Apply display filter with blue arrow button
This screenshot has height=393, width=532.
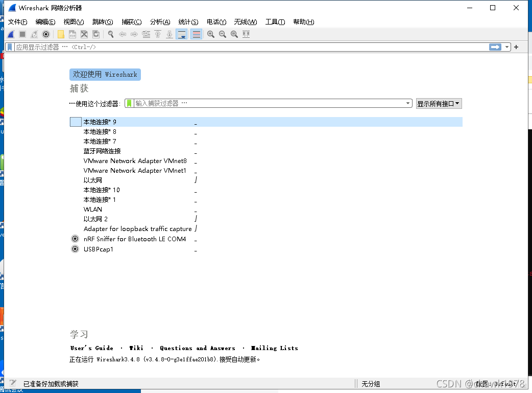495,47
